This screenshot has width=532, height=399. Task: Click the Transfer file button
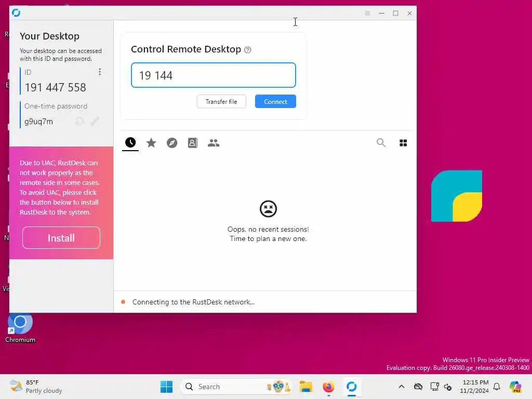tap(221, 101)
